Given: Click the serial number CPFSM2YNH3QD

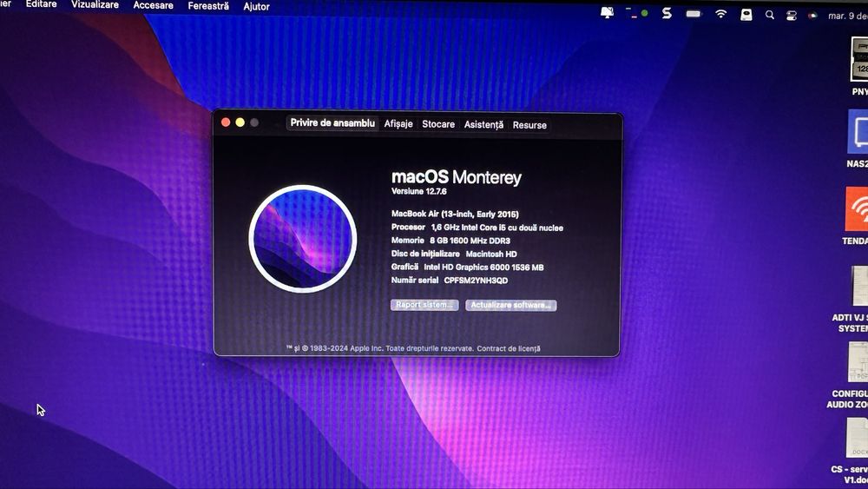Looking at the screenshot, I should tap(476, 281).
